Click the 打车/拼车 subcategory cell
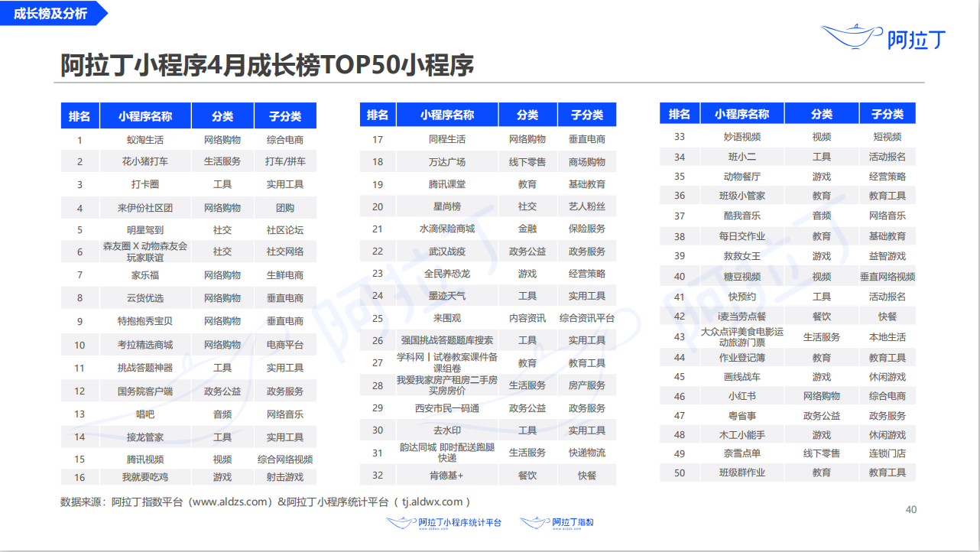This screenshot has width=980, height=552. click(285, 161)
